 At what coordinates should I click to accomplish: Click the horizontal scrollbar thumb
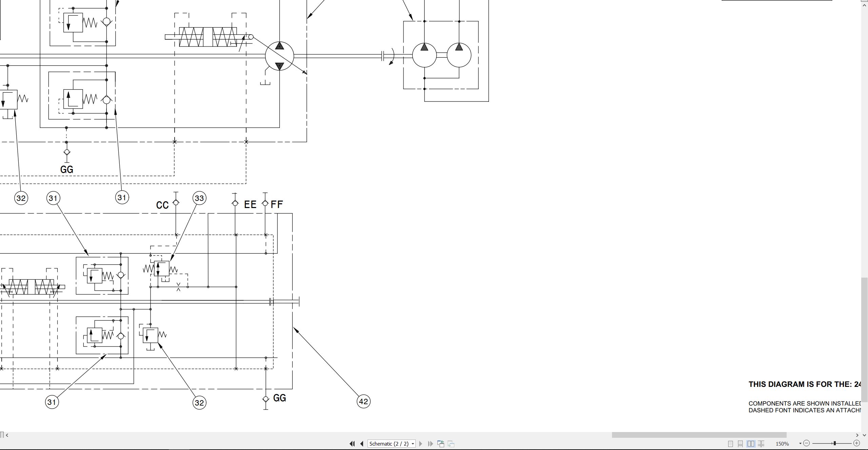click(699, 435)
